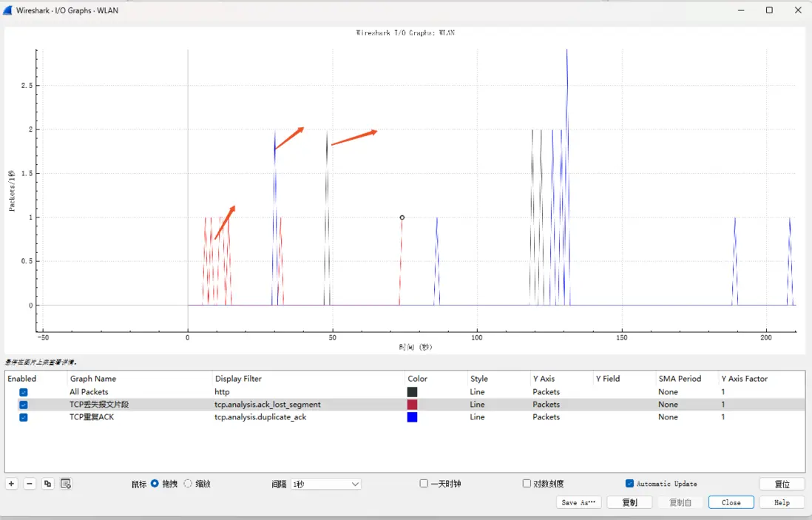This screenshot has height=520, width=812.
Task: Click the duplicate graph icon
Action: (48, 484)
